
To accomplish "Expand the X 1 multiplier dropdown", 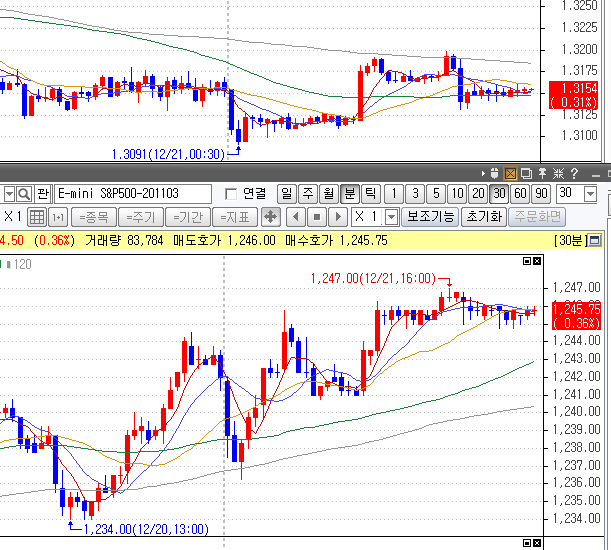I will (x=391, y=216).
